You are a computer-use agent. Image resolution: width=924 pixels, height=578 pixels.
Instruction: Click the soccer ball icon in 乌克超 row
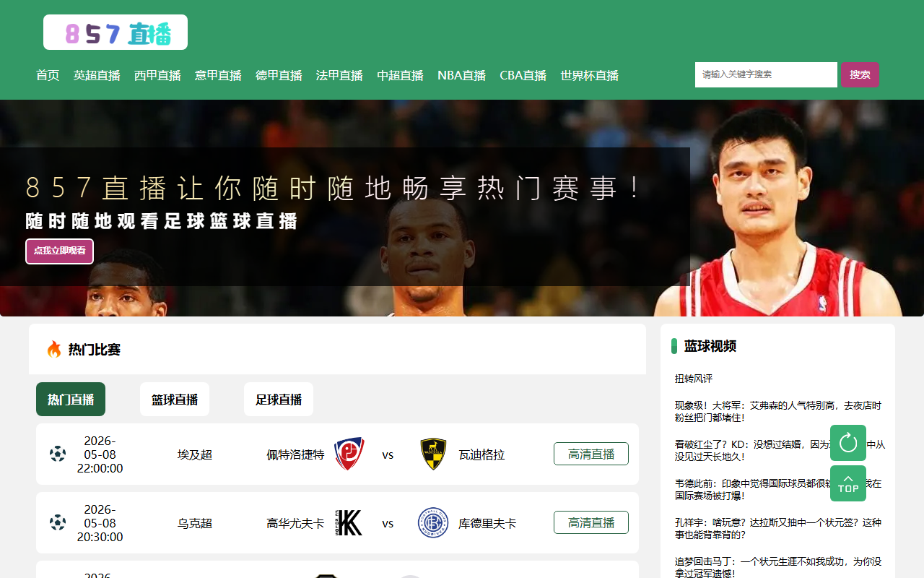tap(58, 522)
